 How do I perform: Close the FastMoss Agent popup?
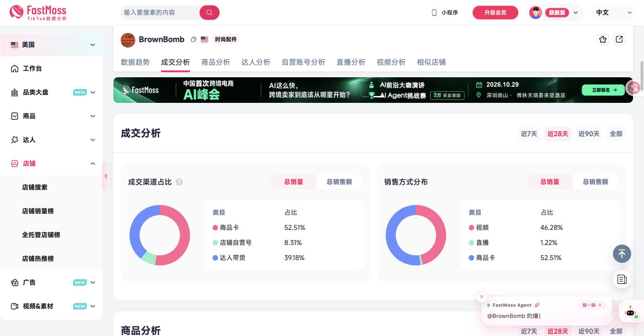click(481, 297)
